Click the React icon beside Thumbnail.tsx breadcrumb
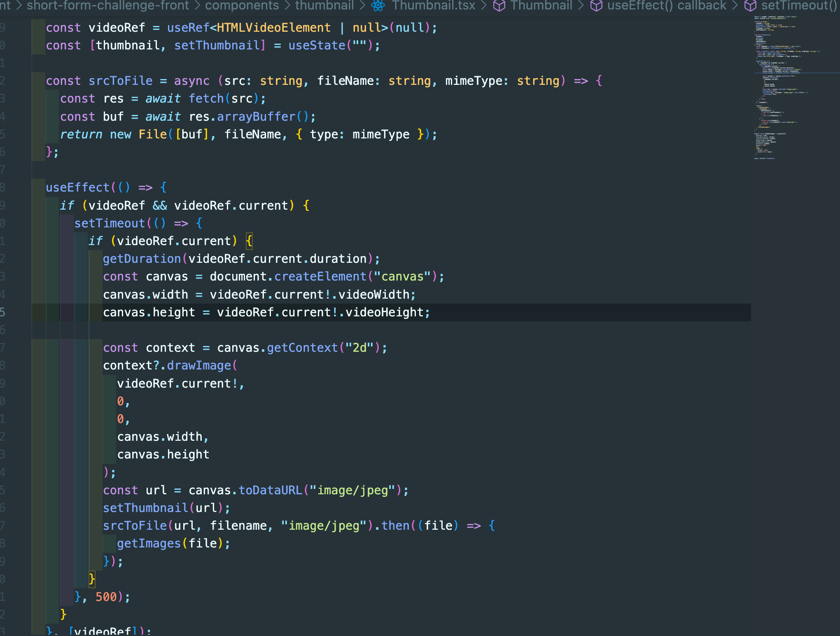 378,5
